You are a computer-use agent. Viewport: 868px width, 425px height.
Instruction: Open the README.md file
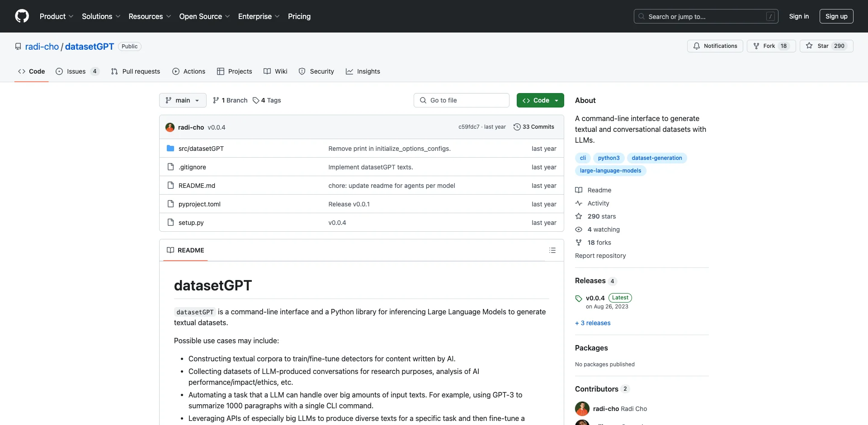click(197, 186)
